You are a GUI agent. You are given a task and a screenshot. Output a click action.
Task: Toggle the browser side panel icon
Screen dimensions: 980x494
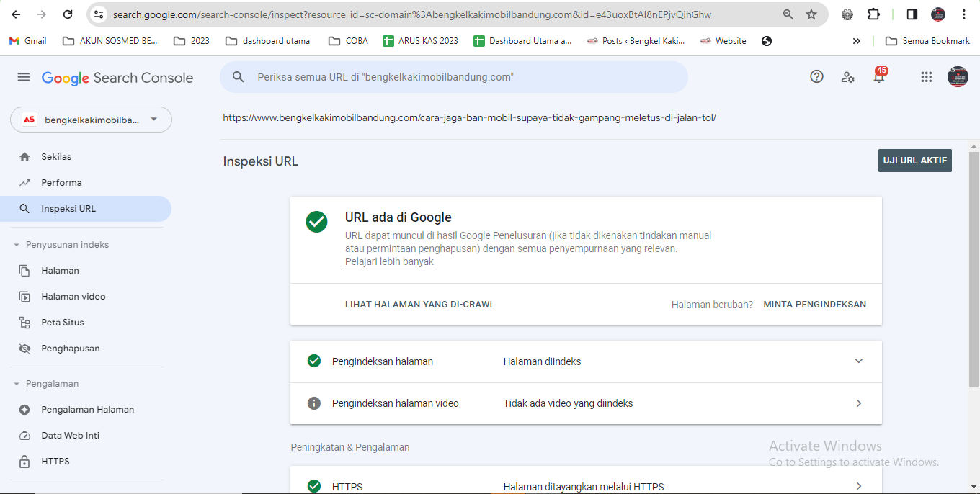point(912,14)
